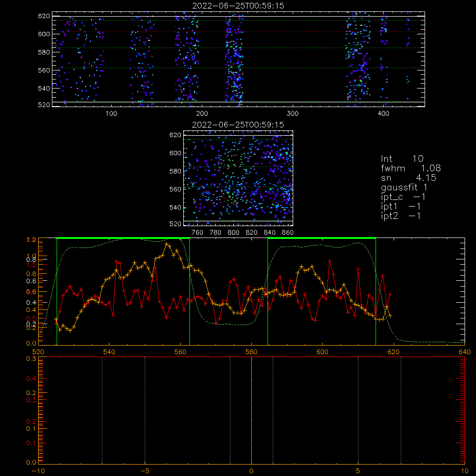Click y-axis label 600 on top plot
Screen dimensions: 476x476
pos(44,34)
